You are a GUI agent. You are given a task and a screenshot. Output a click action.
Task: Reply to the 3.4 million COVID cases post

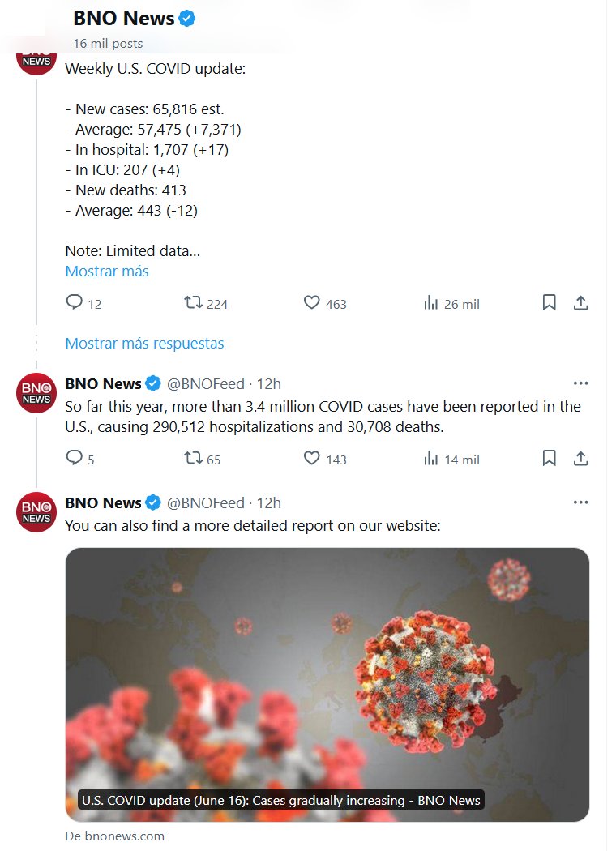75,459
